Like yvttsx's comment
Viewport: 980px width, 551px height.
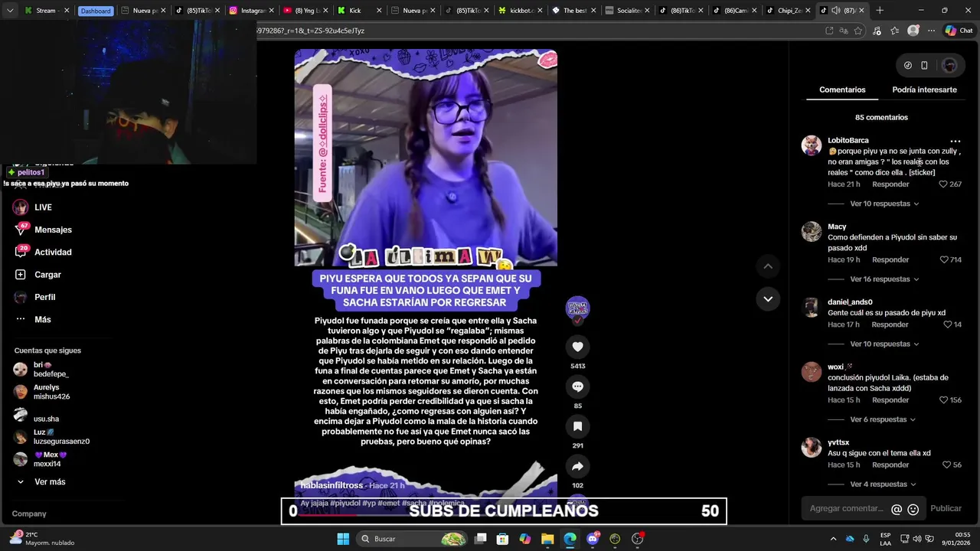pos(946,465)
